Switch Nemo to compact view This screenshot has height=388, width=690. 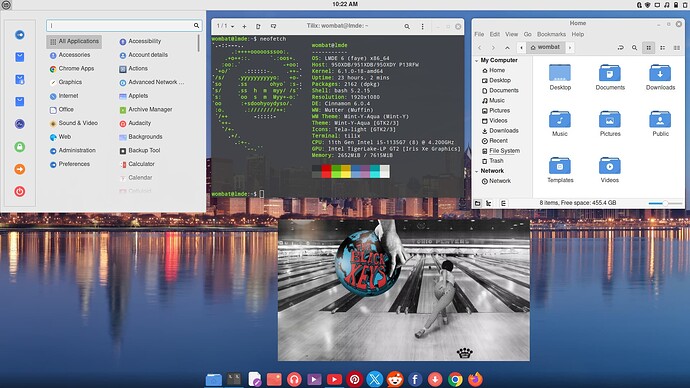[x=677, y=48]
